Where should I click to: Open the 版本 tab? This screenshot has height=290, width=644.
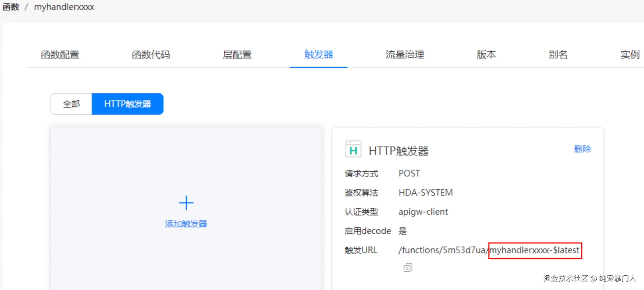coord(486,55)
